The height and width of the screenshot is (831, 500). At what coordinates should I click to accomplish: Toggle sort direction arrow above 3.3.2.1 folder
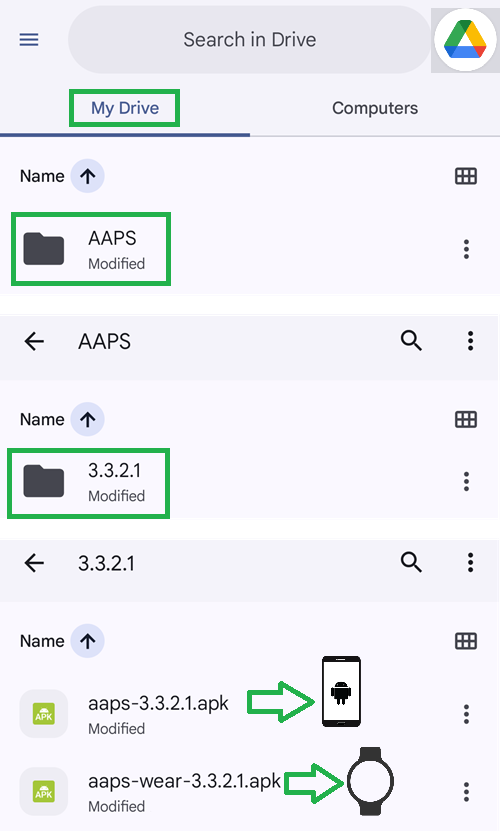[87, 419]
